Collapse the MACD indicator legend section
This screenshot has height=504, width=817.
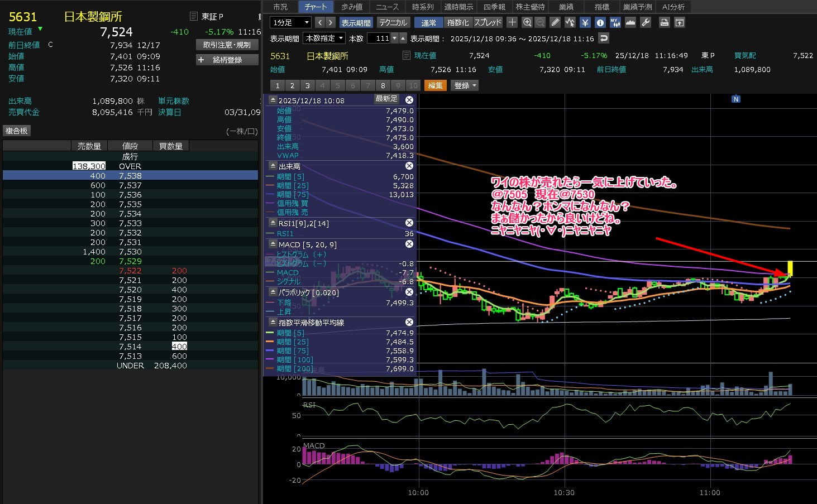(x=273, y=244)
